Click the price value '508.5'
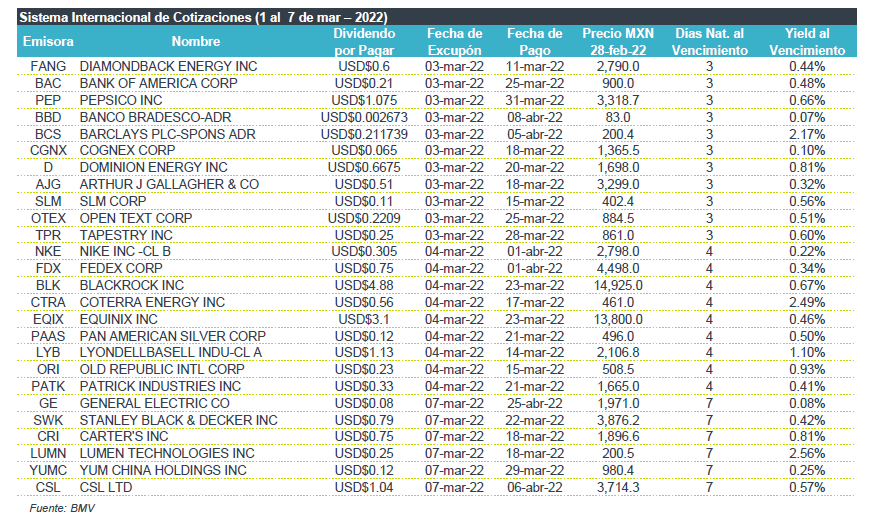This screenshot has height=532, width=872. click(x=618, y=370)
